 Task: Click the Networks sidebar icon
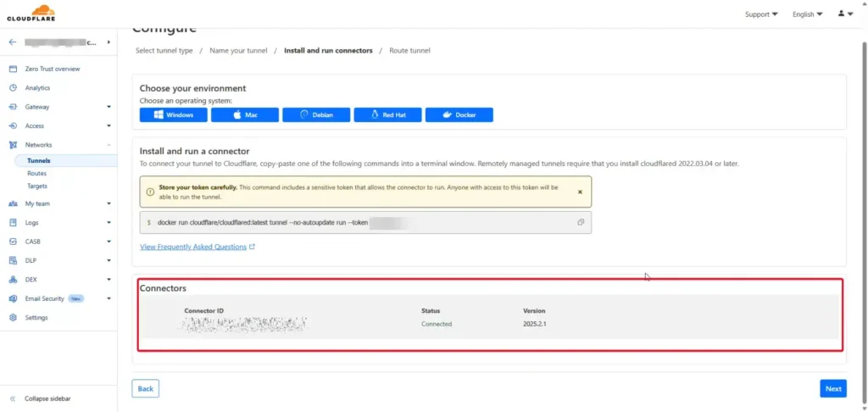click(x=14, y=145)
